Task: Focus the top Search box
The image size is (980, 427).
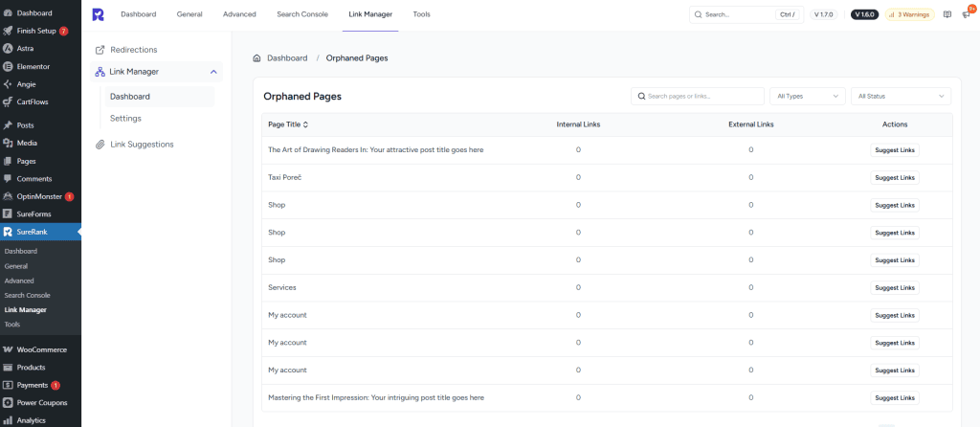Action: 746,14
